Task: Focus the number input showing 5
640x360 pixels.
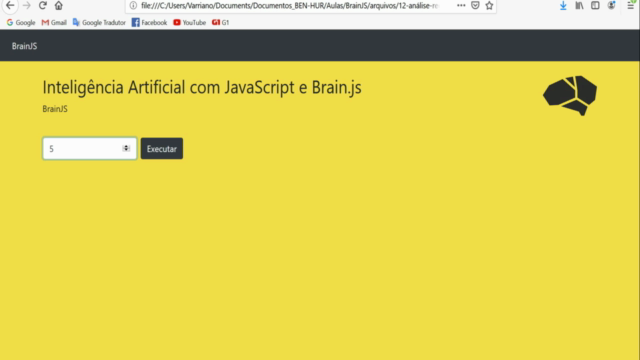Action: [x=90, y=149]
